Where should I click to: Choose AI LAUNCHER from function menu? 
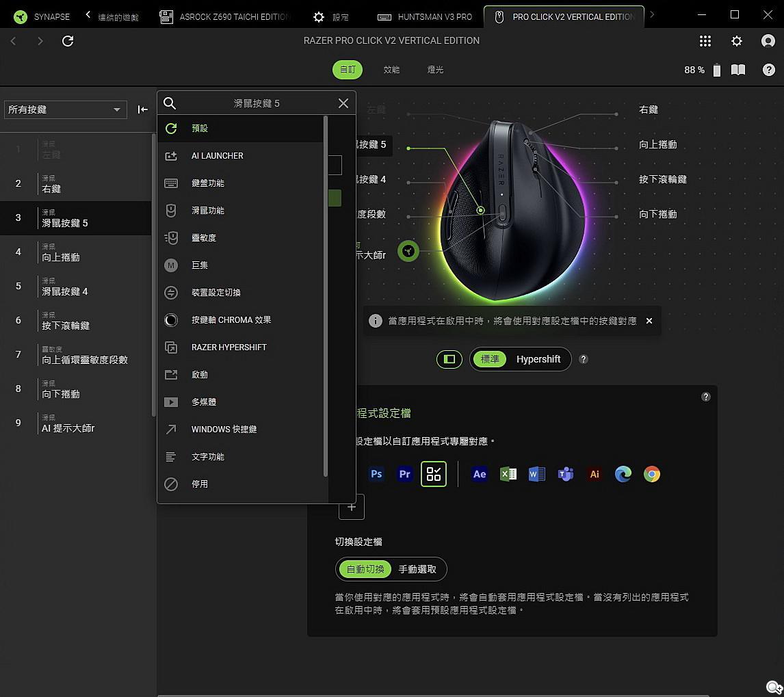pyautogui.click(x=218, y=156)
